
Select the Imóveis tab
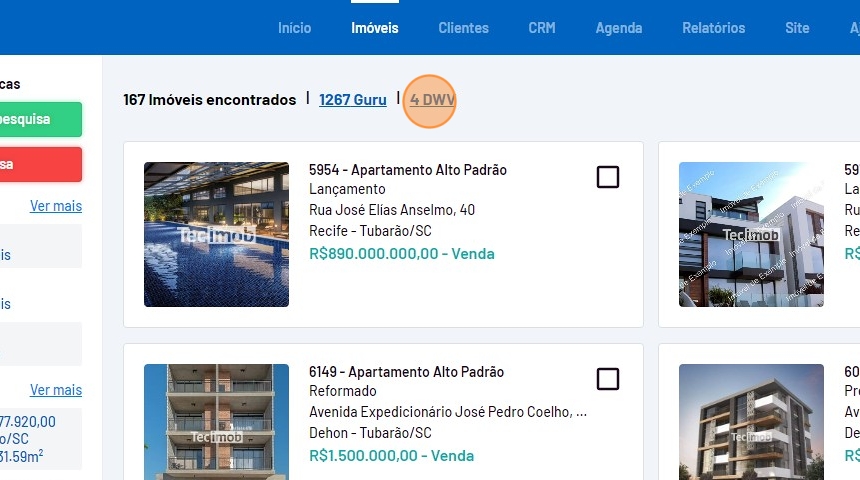(375, 28)
